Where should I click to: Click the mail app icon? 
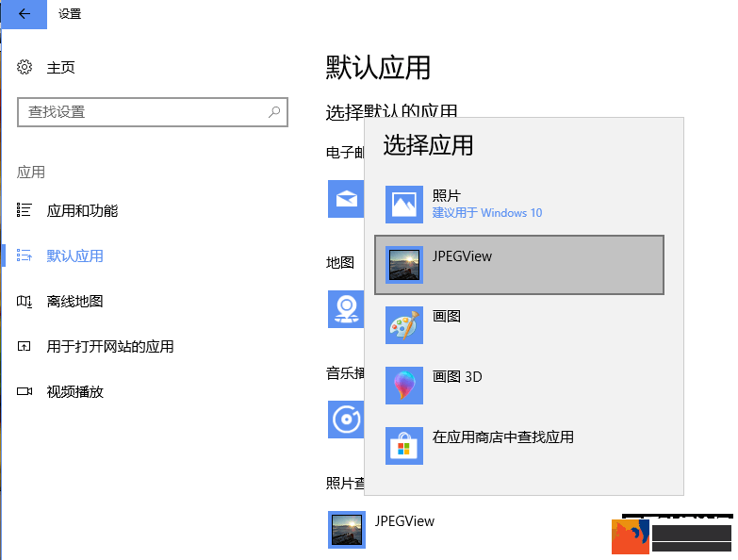point(346,199)
